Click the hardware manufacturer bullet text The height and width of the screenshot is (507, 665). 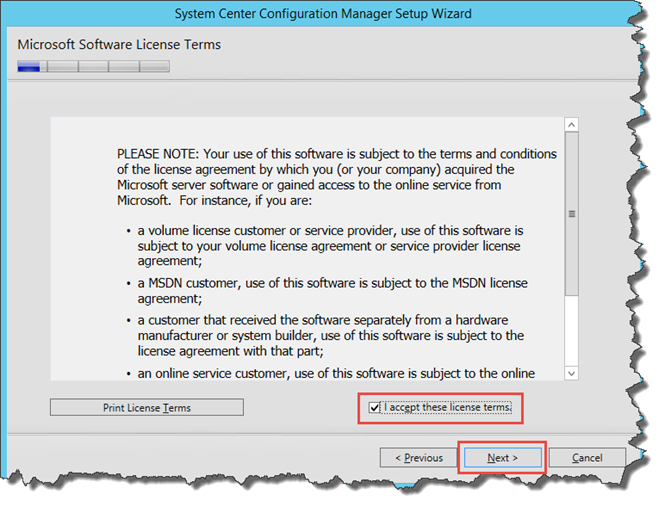click(331, 336)
